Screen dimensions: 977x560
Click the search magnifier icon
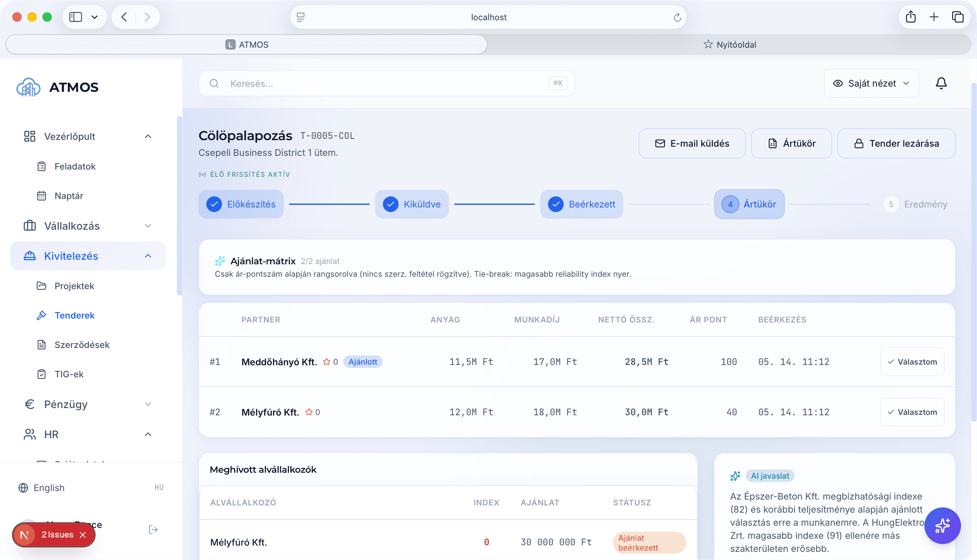214,83
